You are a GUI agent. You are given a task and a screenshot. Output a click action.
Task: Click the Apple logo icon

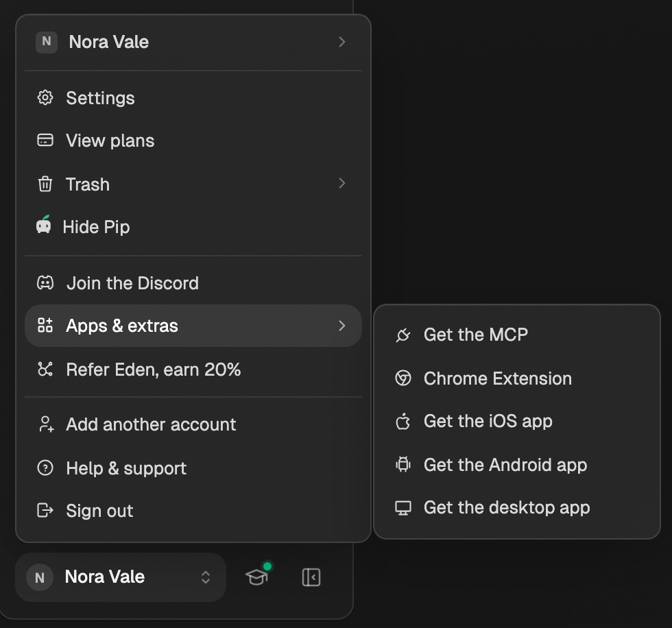tap(403, 421)
